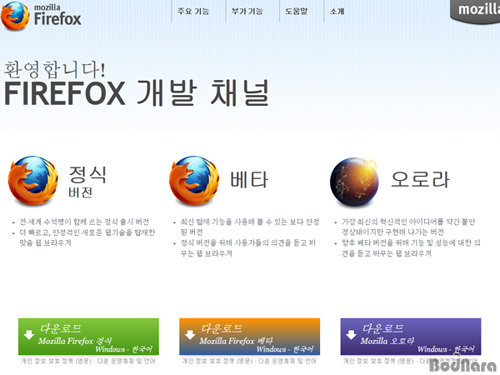Open 다른 운영체제 및 언어 under orange download button
Image resolution: width=500 pixels, height=375 pixels.
[x=287, y=361]
